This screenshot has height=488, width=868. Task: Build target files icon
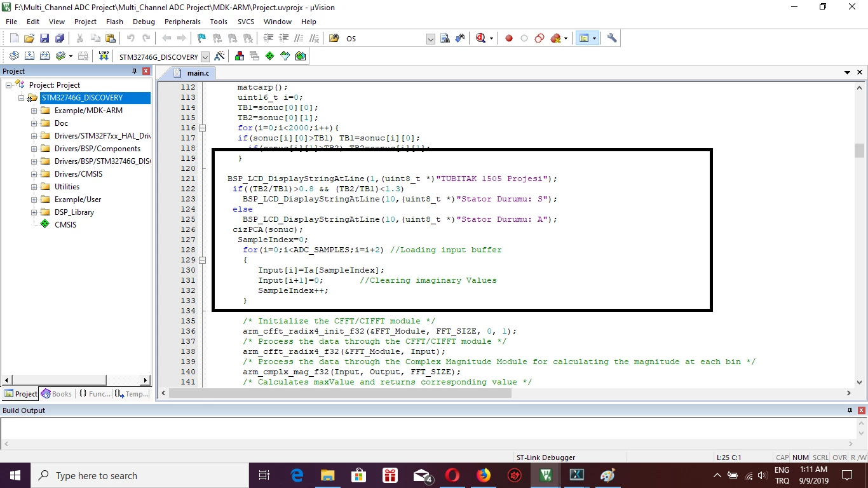click(x=29, y=56)
